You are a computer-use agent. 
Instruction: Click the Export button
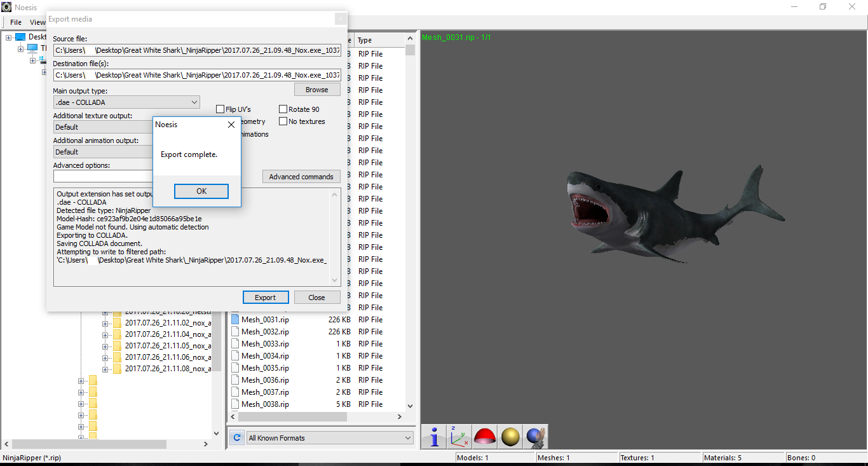[x=266, y=298]
